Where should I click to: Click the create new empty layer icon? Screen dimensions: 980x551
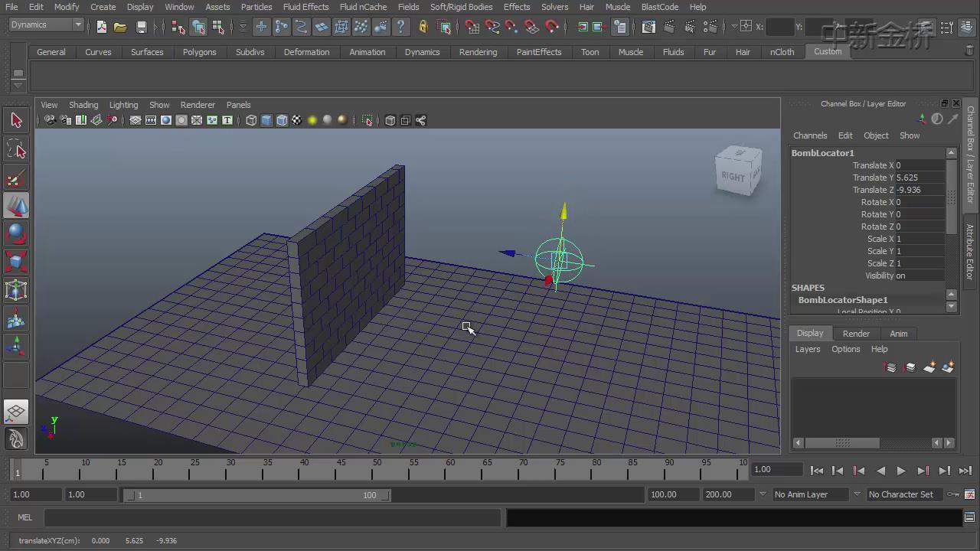929,368
